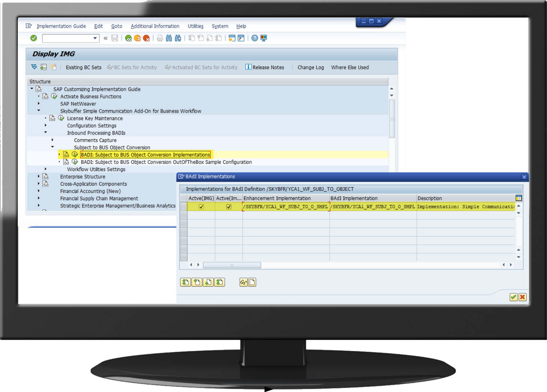Click documentation icon for License Key Maintenance

[52, 118]
